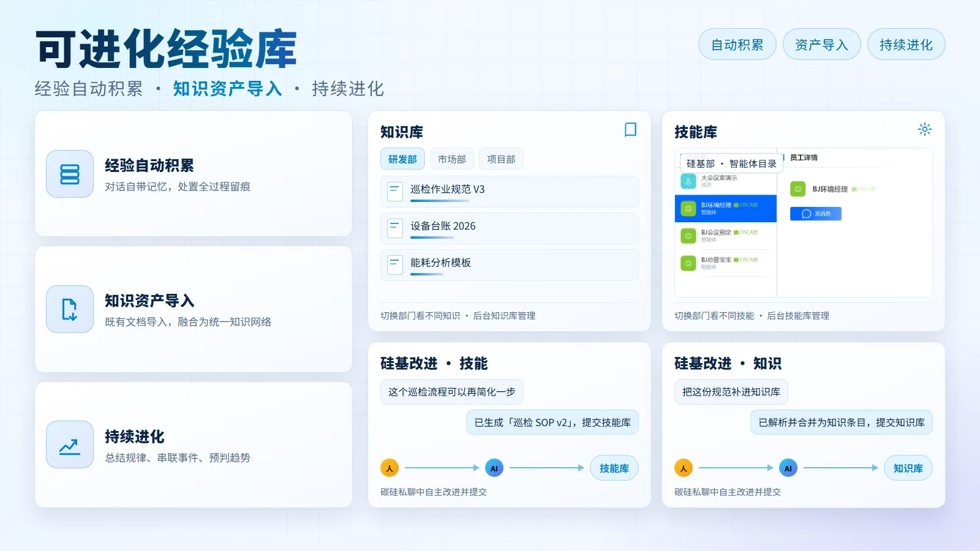Click the file import icon beside 知识资产导入
This screenshot has height=551, width=980.
pos(70,309)
